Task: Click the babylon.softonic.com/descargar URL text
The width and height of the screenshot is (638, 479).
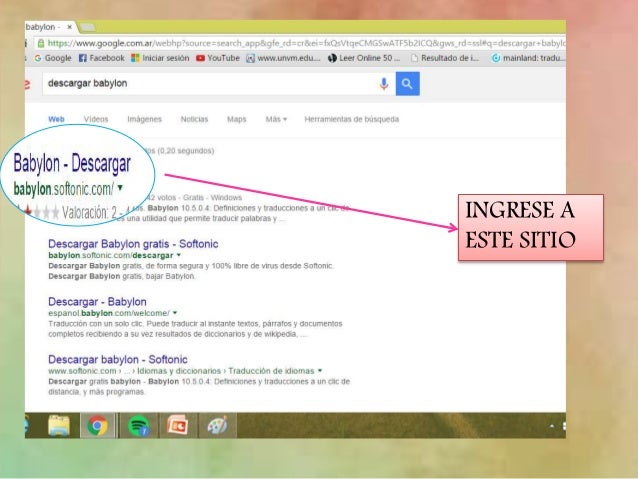Action: [x=111, y=256]
